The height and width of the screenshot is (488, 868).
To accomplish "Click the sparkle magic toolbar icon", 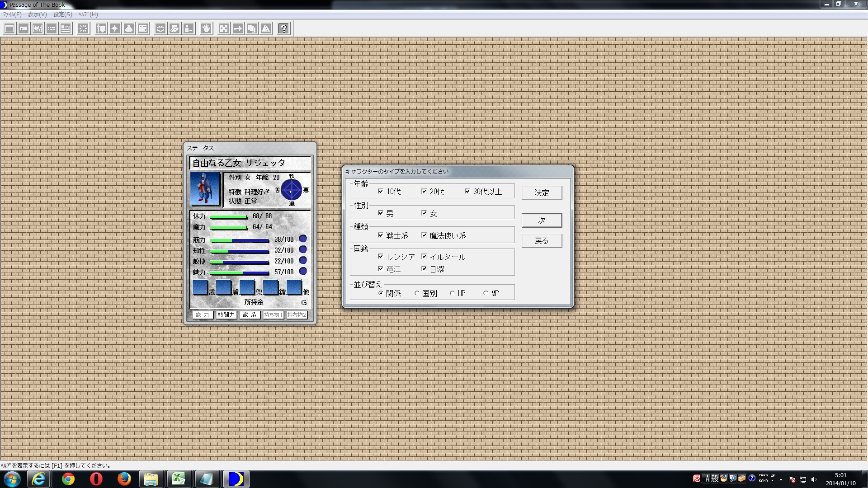I will 115,28.
